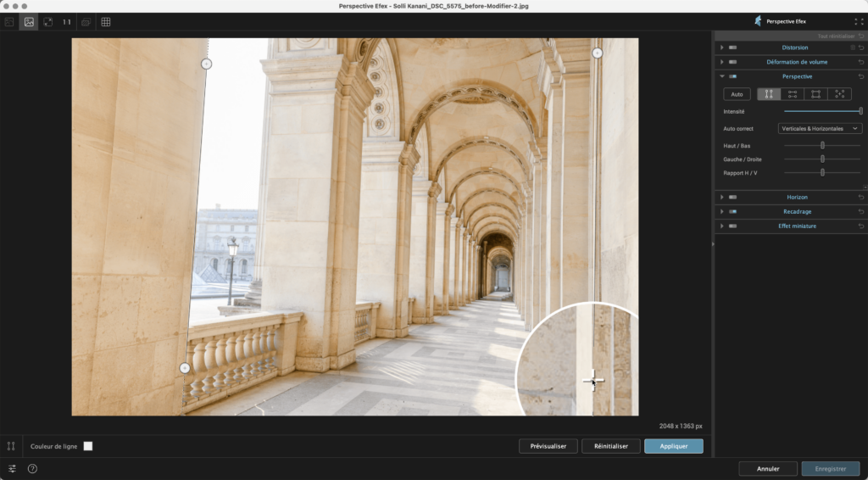The width and height of the screenshot is (868, 480).
Task: Click the top-right perspective line handle
Action: point(597,53)
